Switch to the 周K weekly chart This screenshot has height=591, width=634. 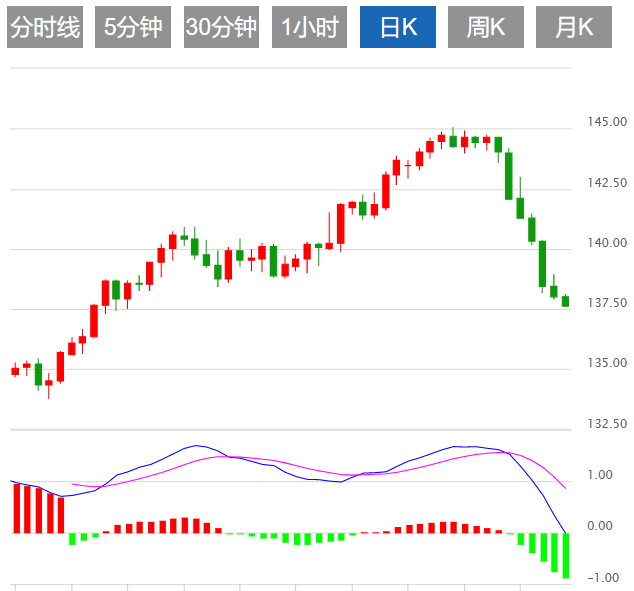pyautogui.click(x=485, y=28)
